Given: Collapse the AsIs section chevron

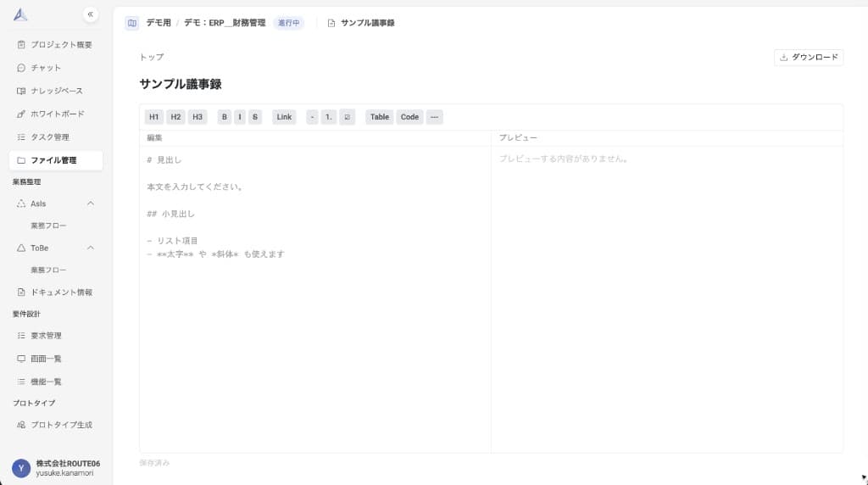Looking at the screenshot, I should (91, 203).
